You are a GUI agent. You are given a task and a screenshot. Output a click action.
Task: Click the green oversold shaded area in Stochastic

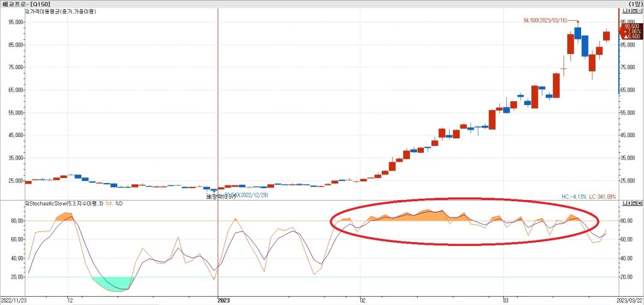point(113,283)
